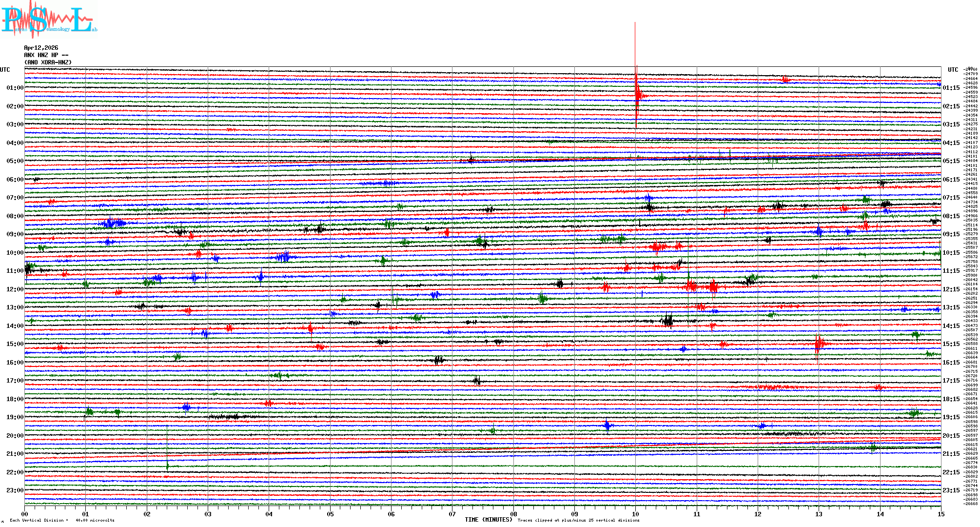Click the ANX HNZ HP station label
This screenshot has height=527, width=980.
coord(46,55)
